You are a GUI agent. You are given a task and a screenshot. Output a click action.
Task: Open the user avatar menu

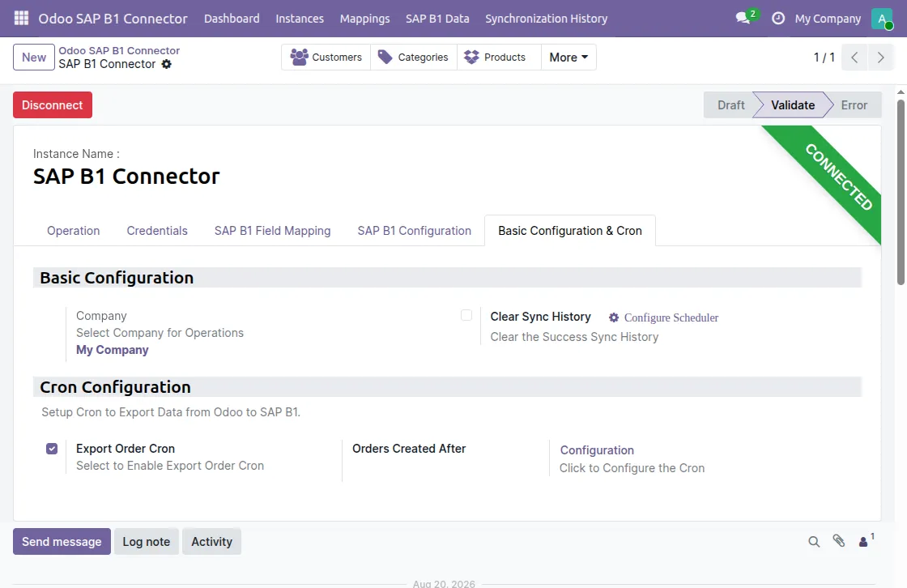coord(882,19)
